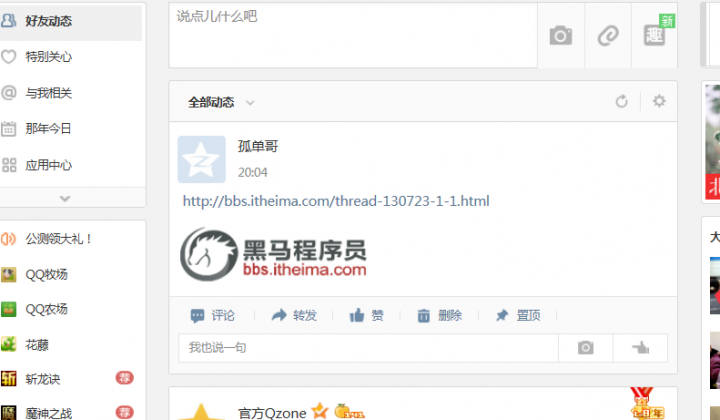Image resolution: width=720 pixels, height=420 pixels.
Task: Pin the post with 置顶
Action: 518,315
